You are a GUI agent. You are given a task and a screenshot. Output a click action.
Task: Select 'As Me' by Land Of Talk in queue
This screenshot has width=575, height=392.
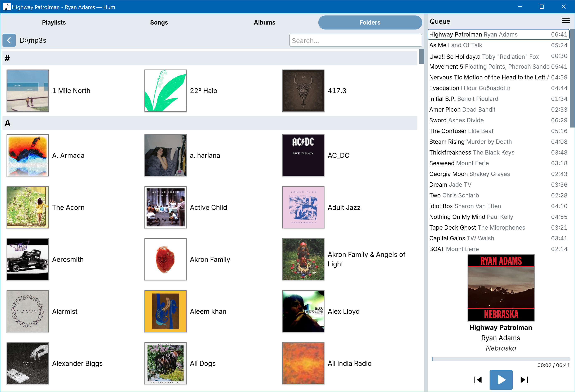click(498, 45)
